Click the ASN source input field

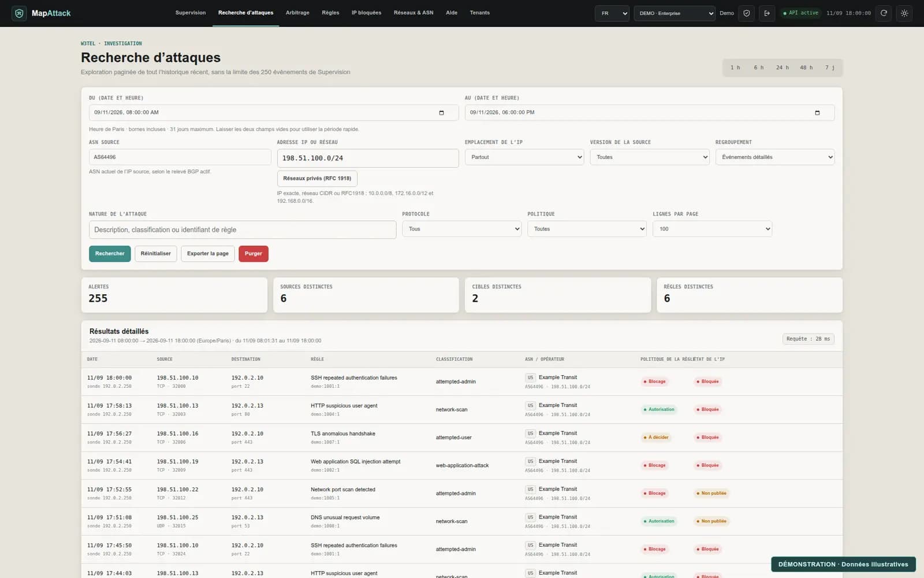[180, 157]
